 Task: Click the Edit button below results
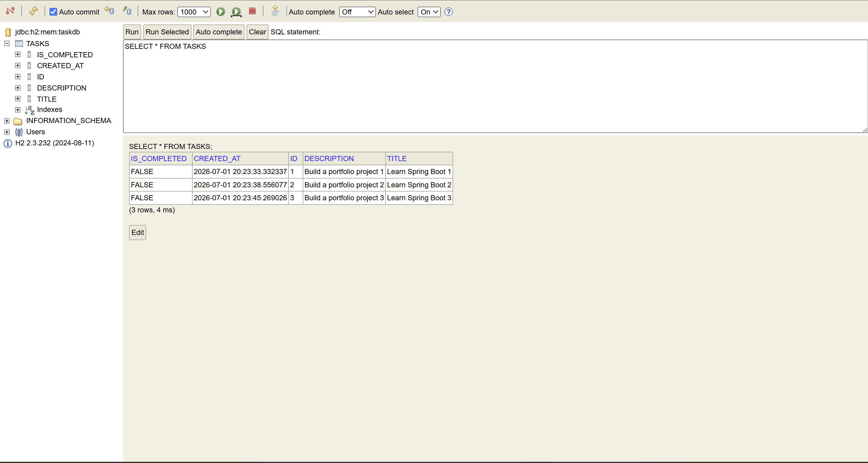point(137,232)
